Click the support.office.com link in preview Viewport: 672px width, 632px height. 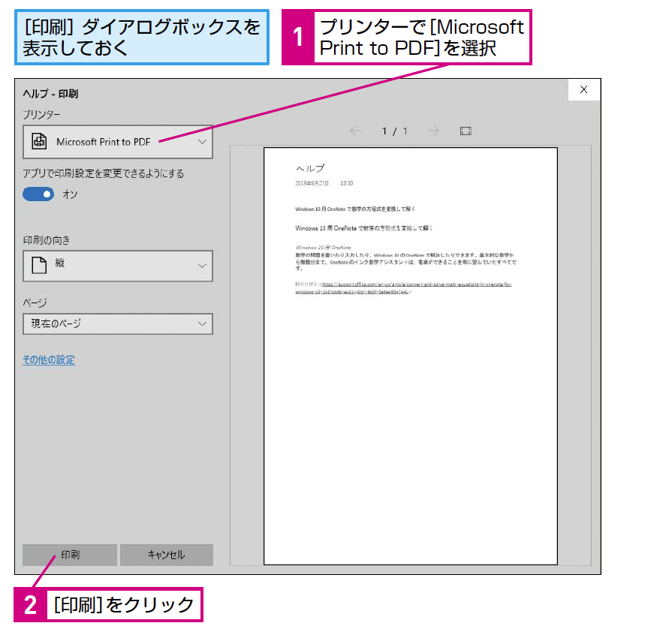coord(403,288)
